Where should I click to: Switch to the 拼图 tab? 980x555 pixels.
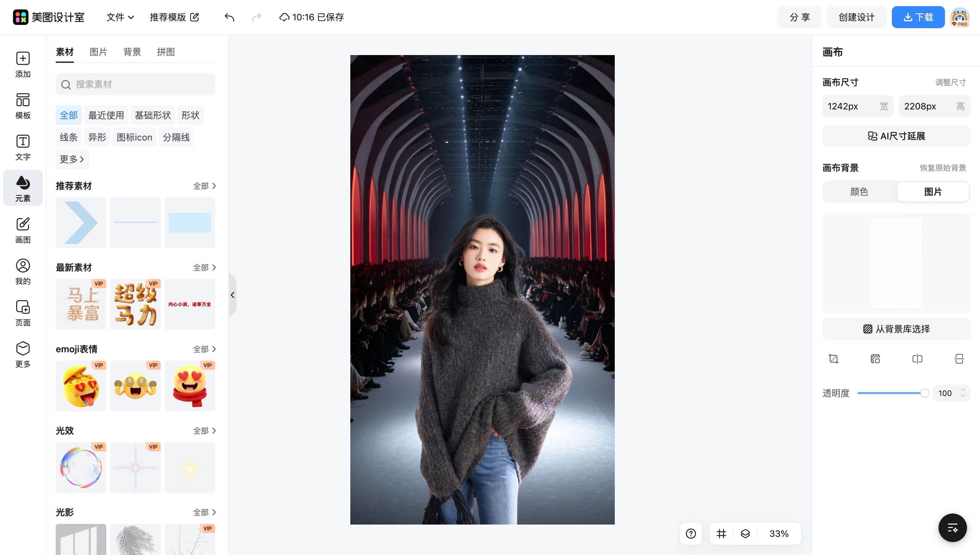coord(166,52)
